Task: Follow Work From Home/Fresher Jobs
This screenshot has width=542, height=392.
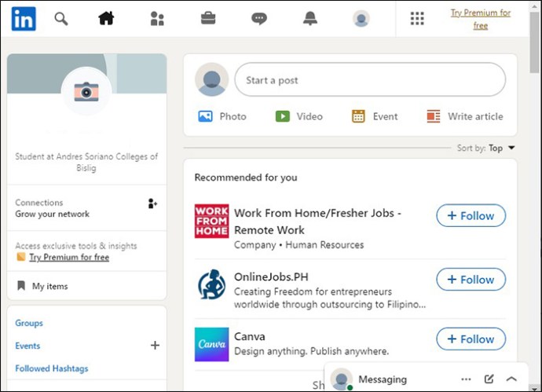Action: [471, 215]
